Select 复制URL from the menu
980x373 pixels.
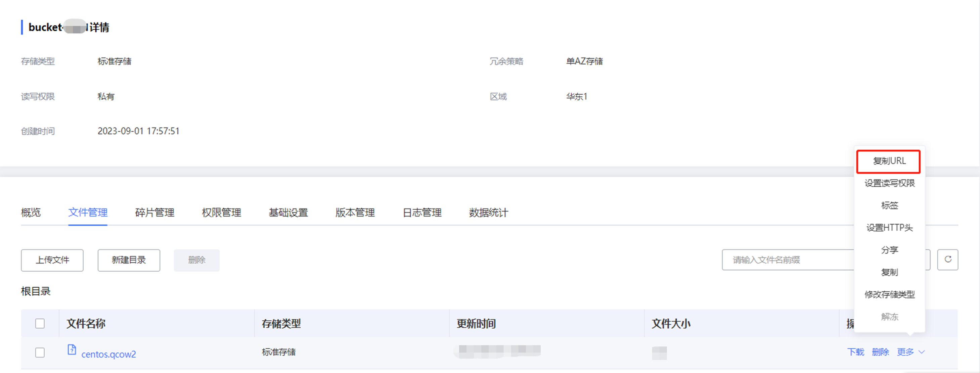(x=889, y=161)
